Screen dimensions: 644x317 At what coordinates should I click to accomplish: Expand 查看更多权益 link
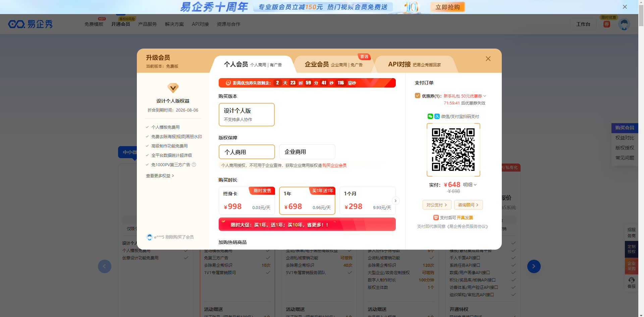click(160, 176)
